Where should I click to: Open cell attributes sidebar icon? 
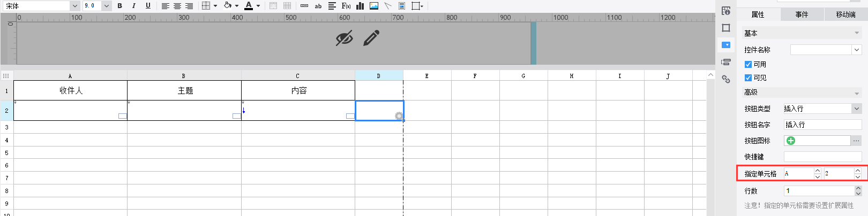click(726, 11)
